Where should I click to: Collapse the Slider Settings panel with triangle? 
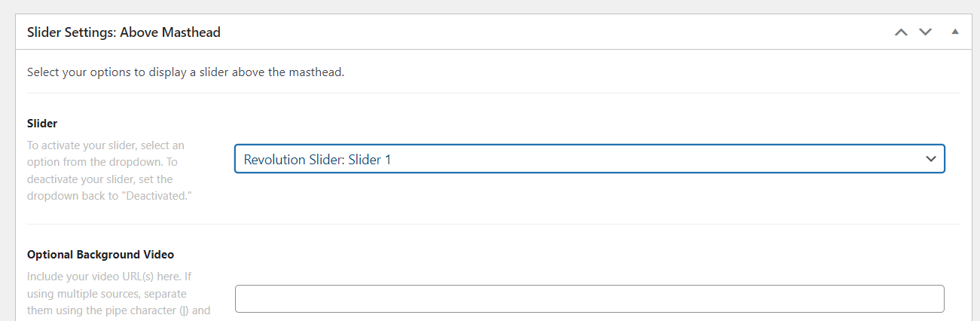pos(955,32)
